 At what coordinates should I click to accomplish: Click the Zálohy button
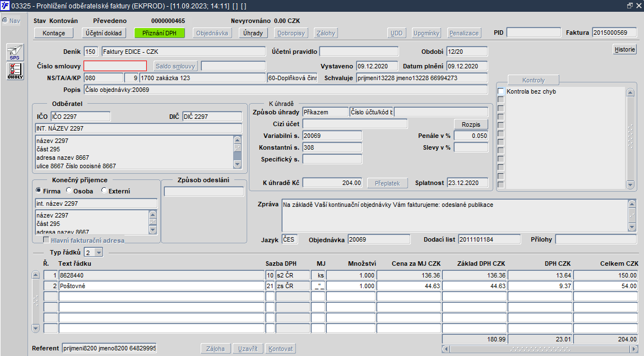coord(326,33)
